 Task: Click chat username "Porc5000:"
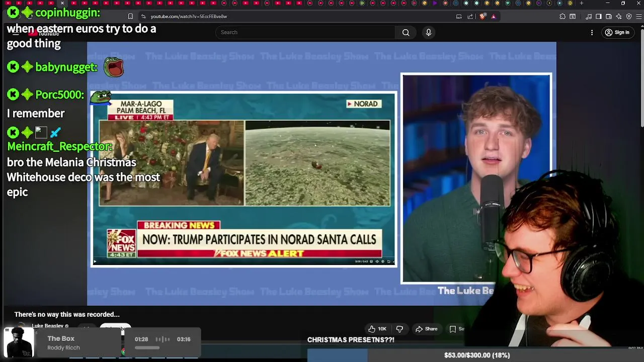point(60,95)
